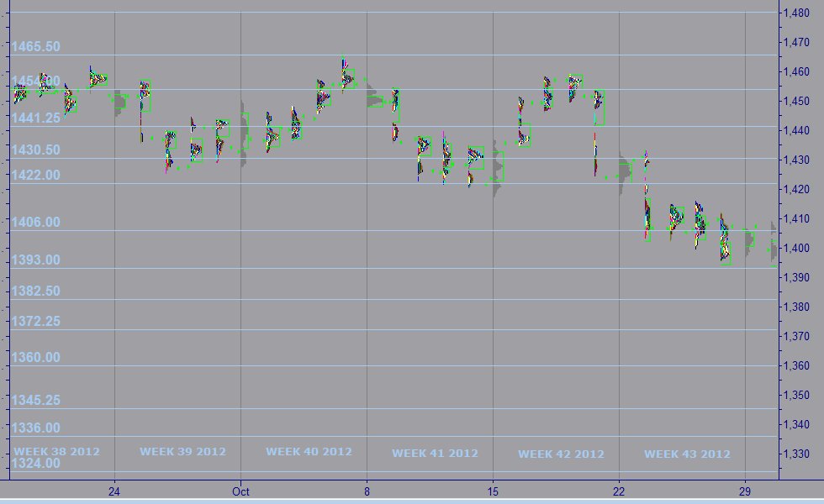
Task: Select the 1345.25 level label
Action: (35, 400)
